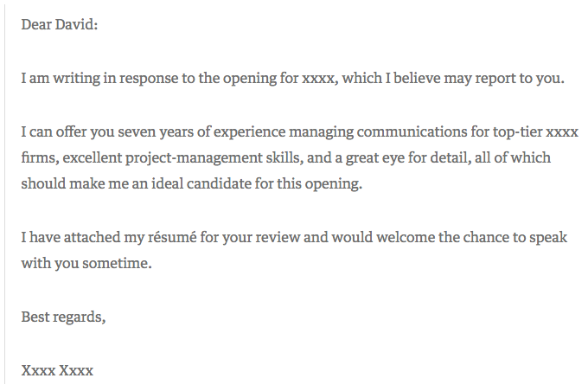Click the "Best regards," closing line
This screenshot has height=391, width=588.
(63, 317)
